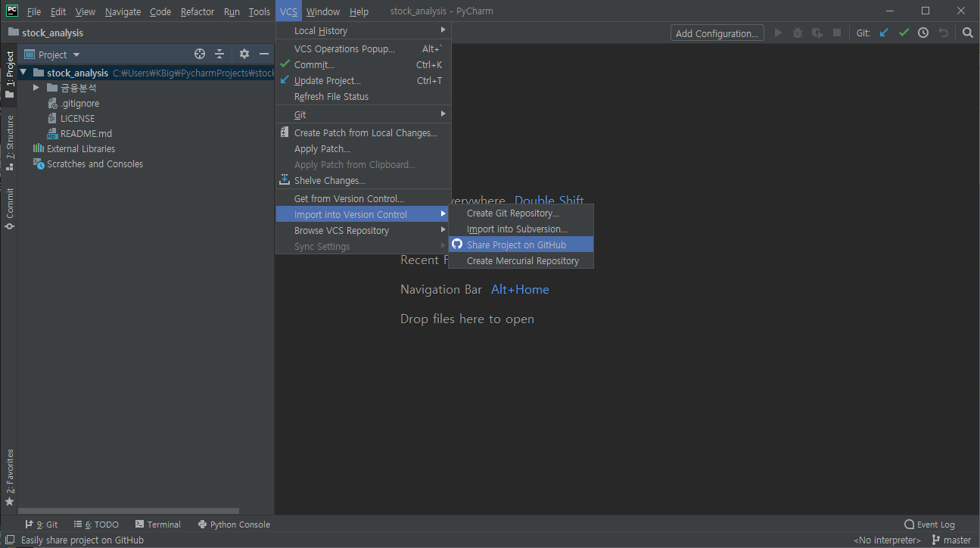
Task: Click the master branch widget in status bar
Action: (951, 540)
